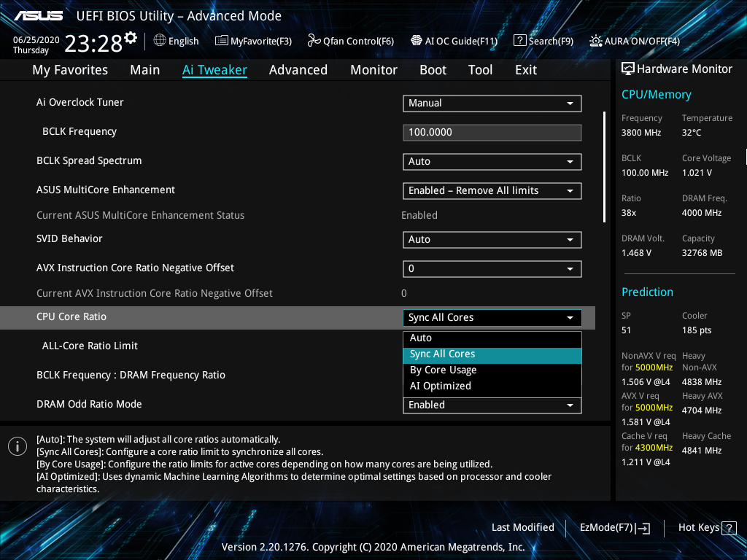The width and height of the screenshot is (747, 560).
Task: Click the settings list scrollbar
Action: [x=604, y=167]
